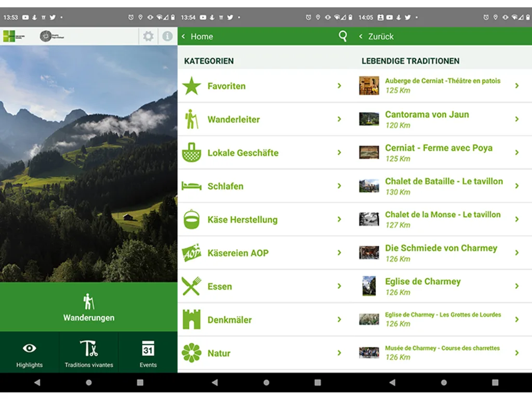Expand the Schlafen category chevron
The width and height of the screenshot is (532, 399).
pos(339,186)
